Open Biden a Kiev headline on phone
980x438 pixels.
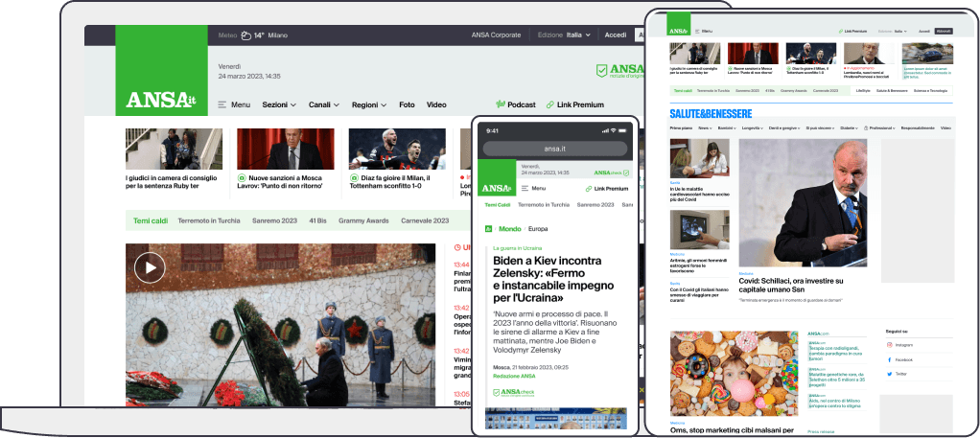point(553,279)
